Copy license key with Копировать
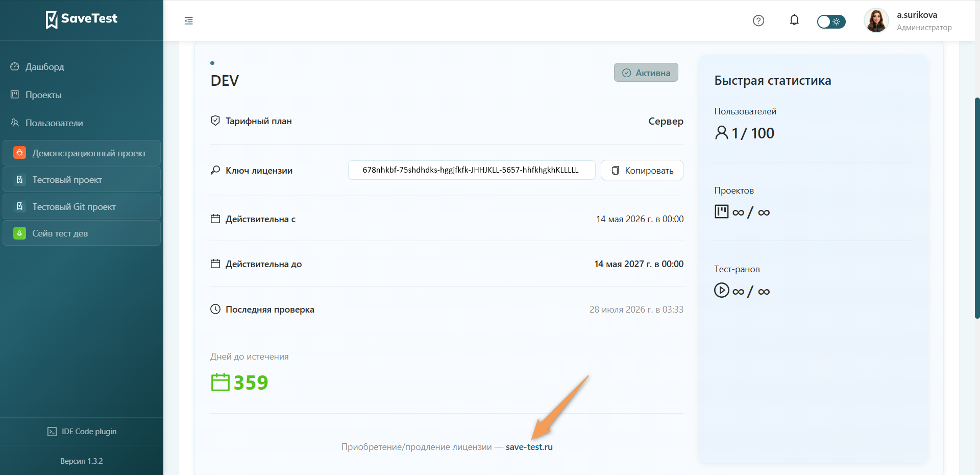The width and height of the screenshot is (980, 475). click(642, 170)
